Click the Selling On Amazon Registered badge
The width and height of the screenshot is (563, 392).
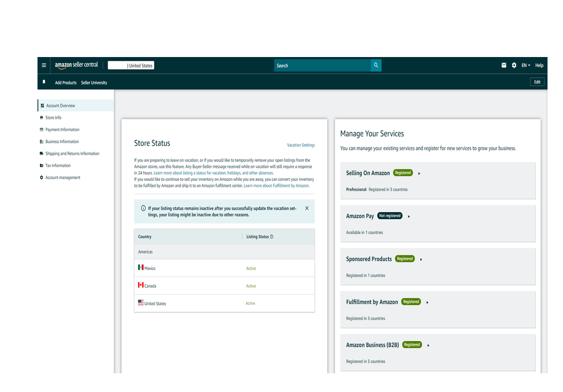point(403,173)
